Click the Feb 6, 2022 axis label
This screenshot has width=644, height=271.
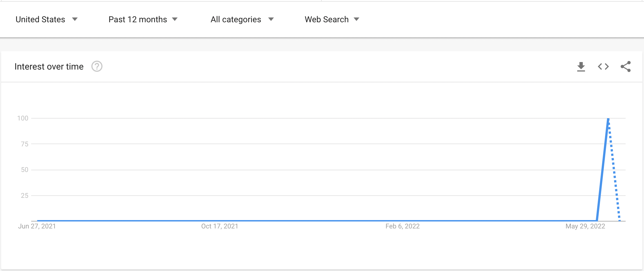click(x=402, y=226)
